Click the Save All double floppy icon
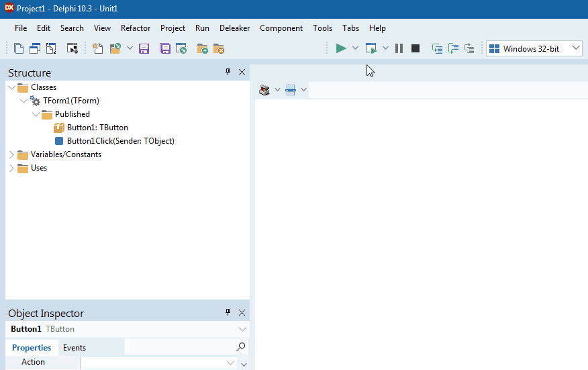 [x=164, y=48]
